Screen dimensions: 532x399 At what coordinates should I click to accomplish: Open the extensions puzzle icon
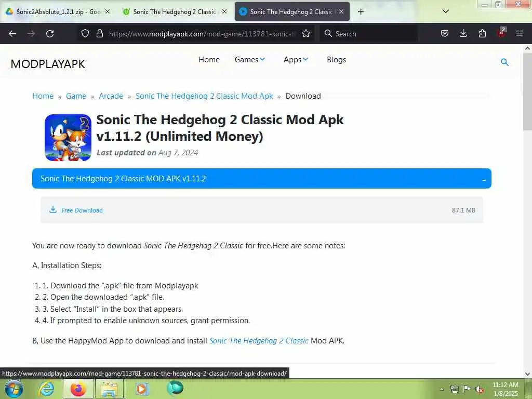[482, 34]
